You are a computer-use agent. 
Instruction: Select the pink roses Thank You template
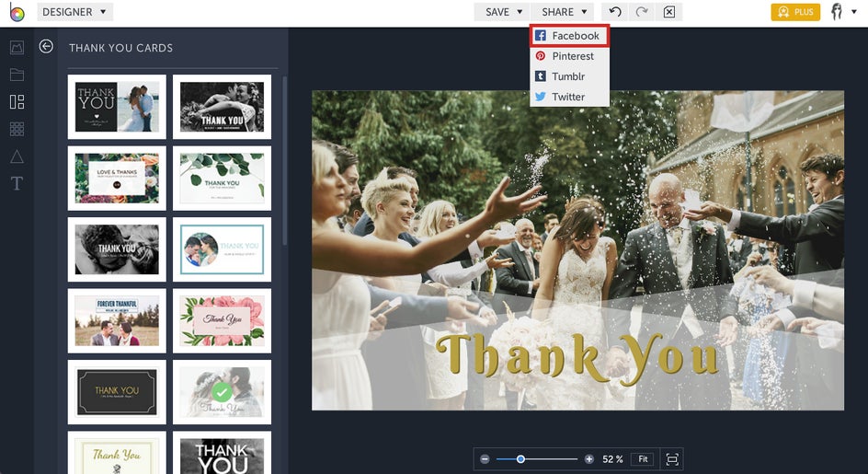click(222, 320)
